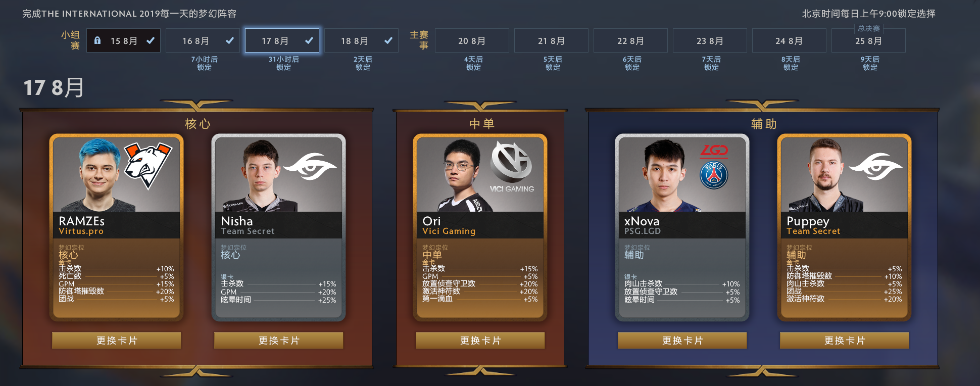Click the Team Secret logo on Puppey card
This screenshot has height=386, width=980.
(x=875, y=166)
